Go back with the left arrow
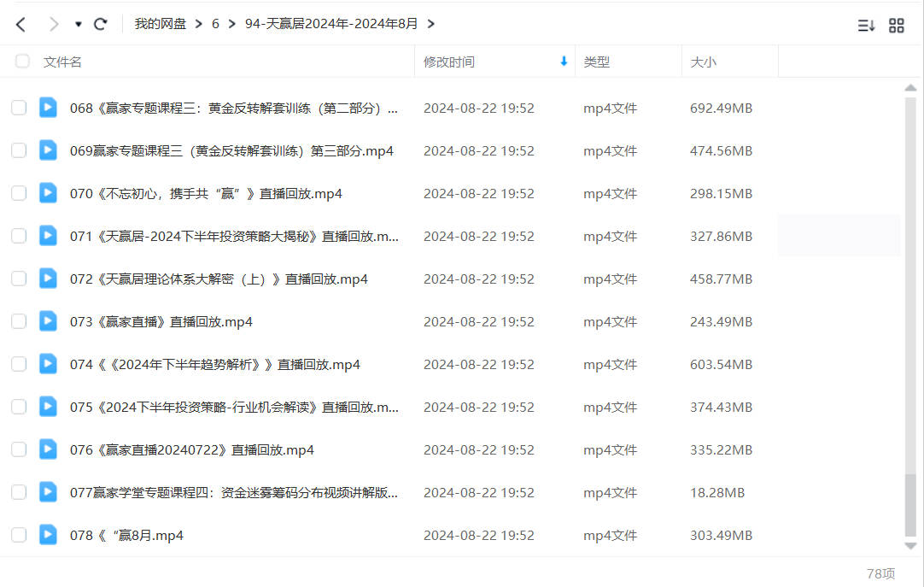The height and width of the screenshot is (587, 924). coord(21,24)
